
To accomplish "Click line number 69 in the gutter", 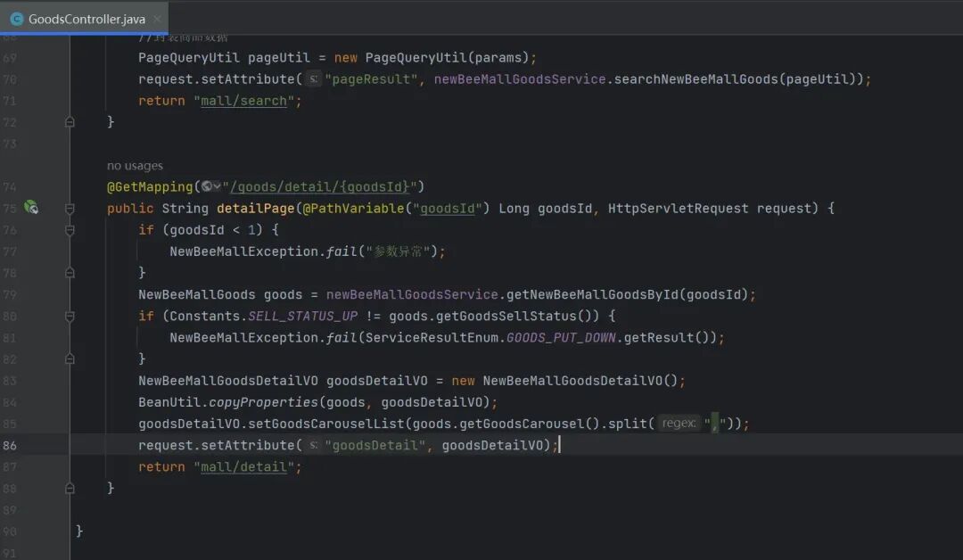I will click(10, 58).
